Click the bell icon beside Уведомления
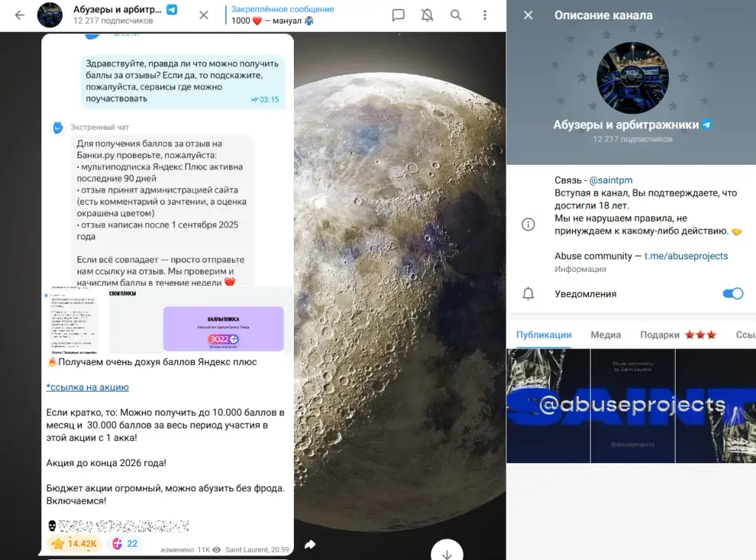Image resolution: width=756 pixels, height=560 pixels. coord(529,294)
